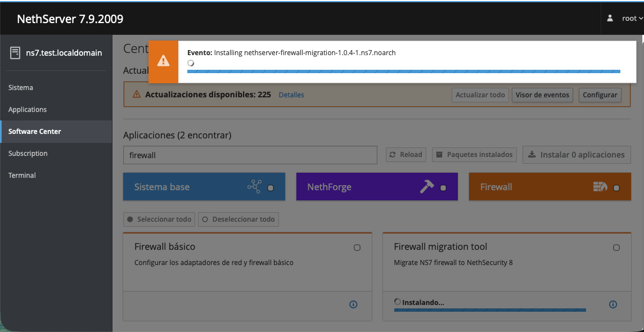The image size is (644, 332).
Task: Open info icon for Firewall migration tool
Action: tap(613, 304)
